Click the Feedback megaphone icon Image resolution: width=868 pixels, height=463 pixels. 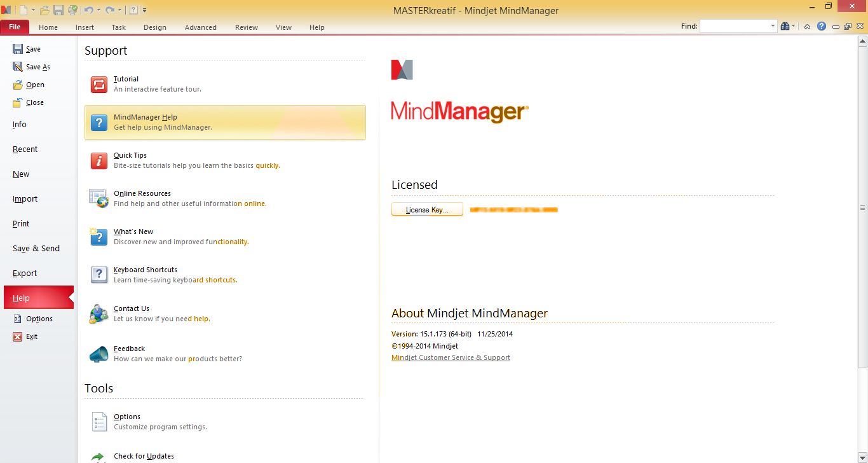coord(98,354)
